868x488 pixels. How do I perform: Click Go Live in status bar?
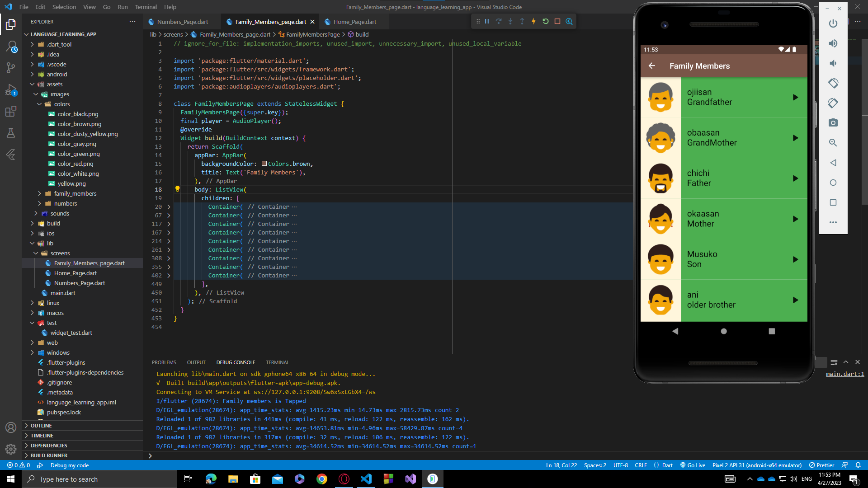[x=693, y=465]
